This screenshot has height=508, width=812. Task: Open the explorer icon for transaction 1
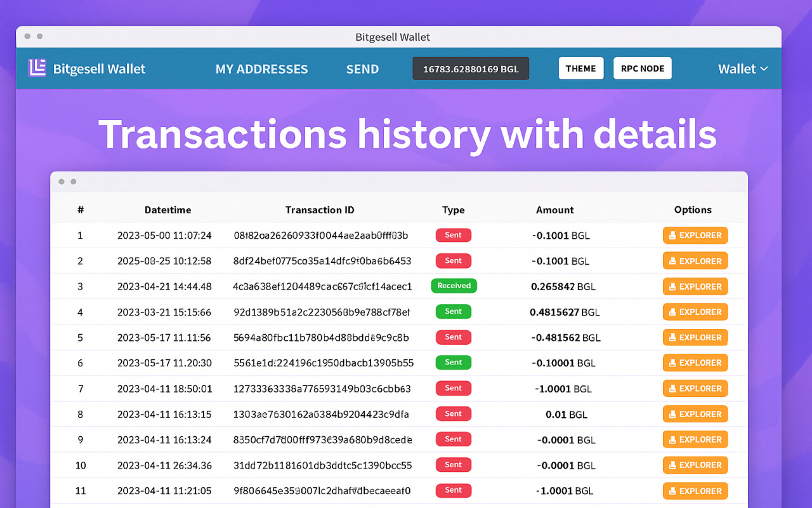coord(672,235)
